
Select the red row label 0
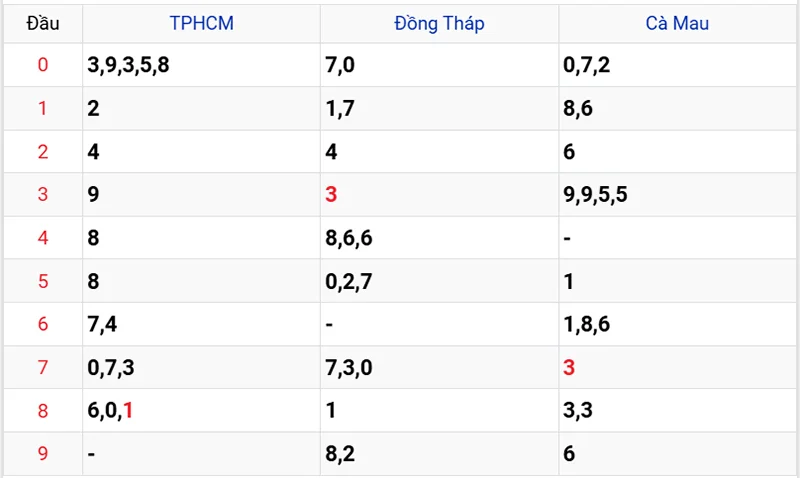click(43, 65)
